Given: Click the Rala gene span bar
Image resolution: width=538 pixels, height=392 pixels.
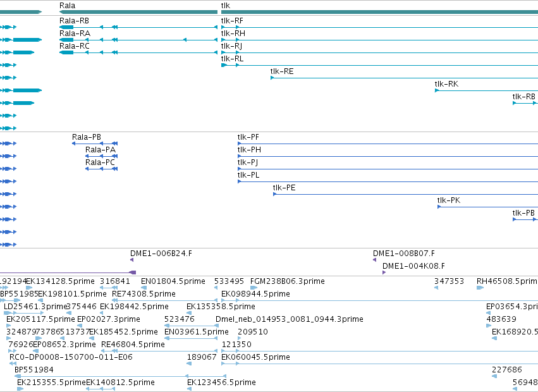Looking at the screenshot, I should click(x=138, y=12).
